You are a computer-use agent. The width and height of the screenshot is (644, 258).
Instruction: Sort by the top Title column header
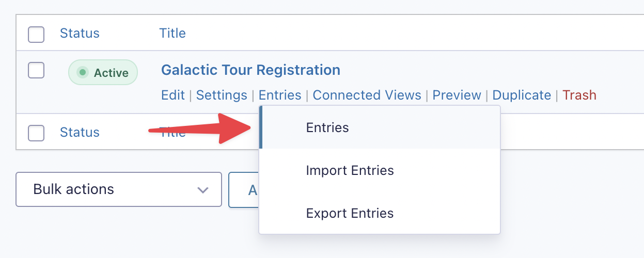click(172, 34)
